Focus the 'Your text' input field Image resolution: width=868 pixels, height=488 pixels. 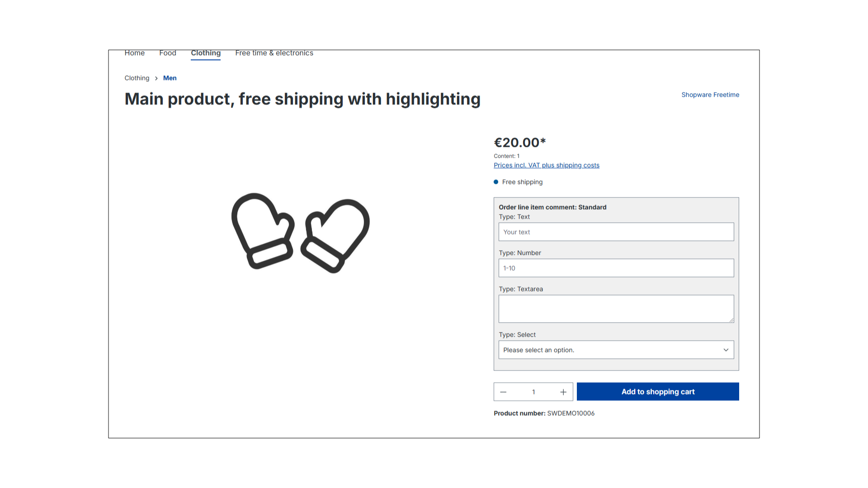(x=616, y=232)
